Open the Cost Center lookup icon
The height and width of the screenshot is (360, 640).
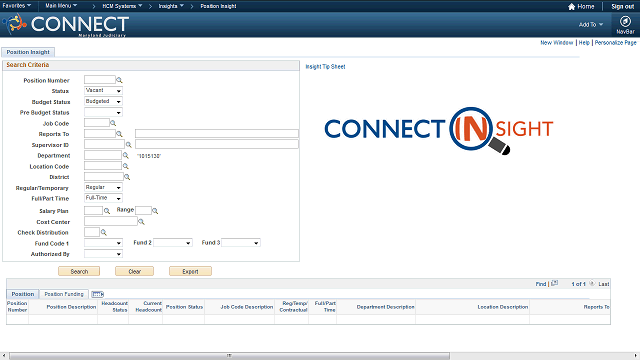[x=141, y=222]
